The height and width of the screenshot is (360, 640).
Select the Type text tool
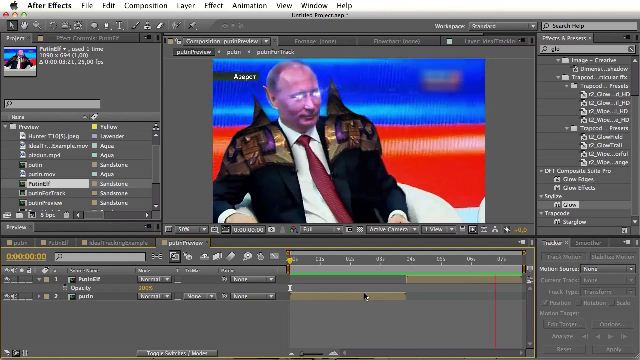pyautogui.click(x=120, y=26)
